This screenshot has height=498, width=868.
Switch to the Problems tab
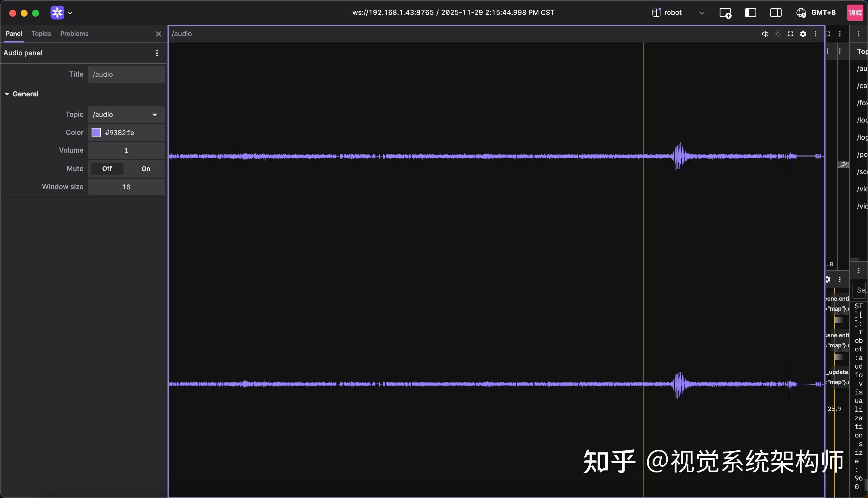74,34
